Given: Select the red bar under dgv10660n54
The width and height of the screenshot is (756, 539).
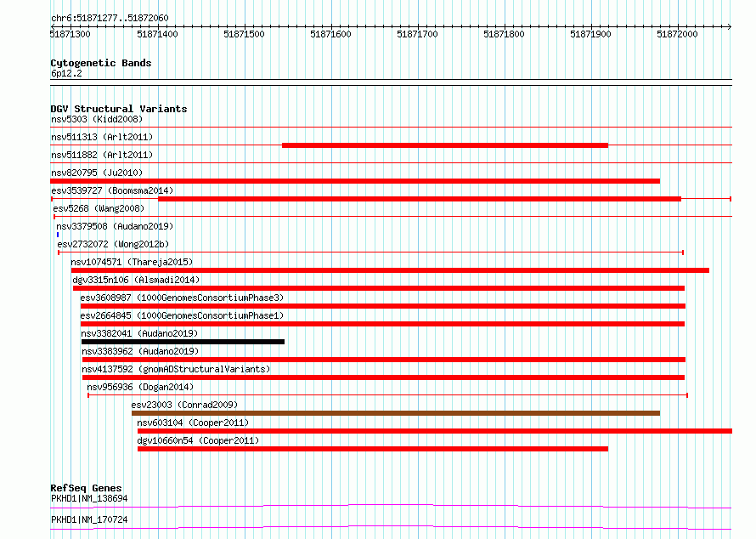Looking at the screenshot, I should coord(373,449).
